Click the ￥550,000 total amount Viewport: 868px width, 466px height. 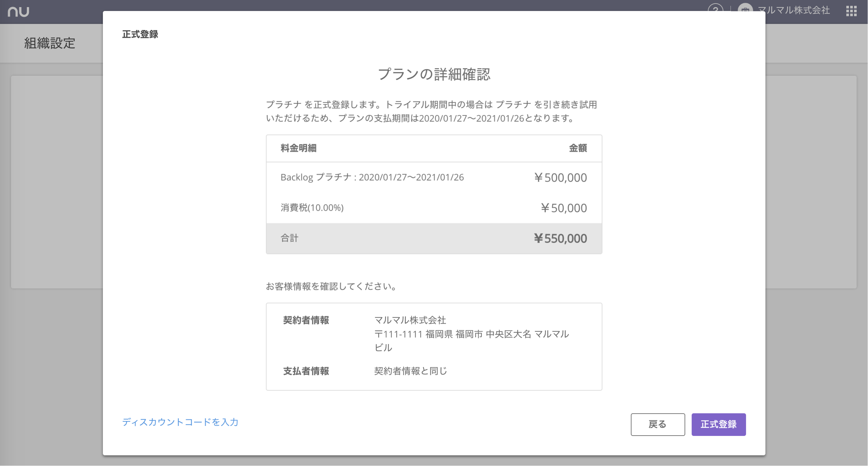point(560,238)
